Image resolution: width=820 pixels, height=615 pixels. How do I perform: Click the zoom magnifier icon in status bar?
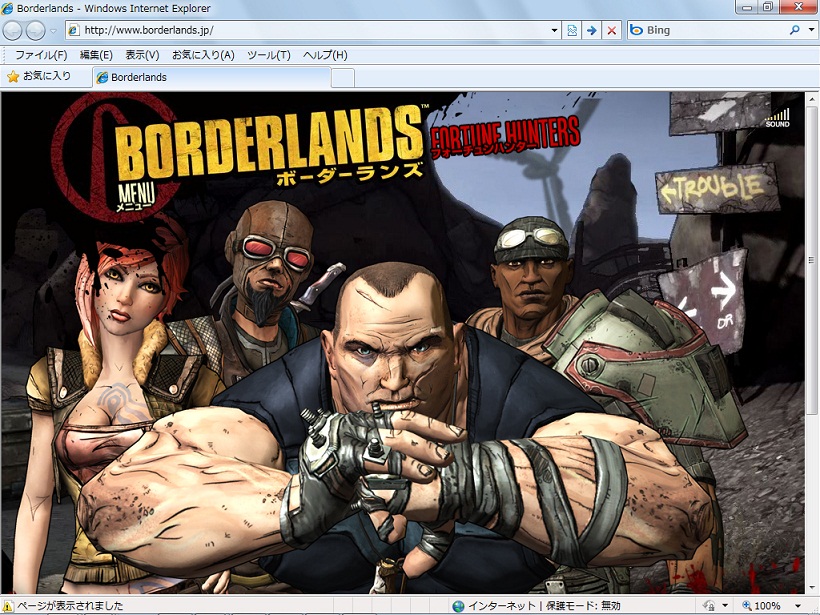(747, 606)
